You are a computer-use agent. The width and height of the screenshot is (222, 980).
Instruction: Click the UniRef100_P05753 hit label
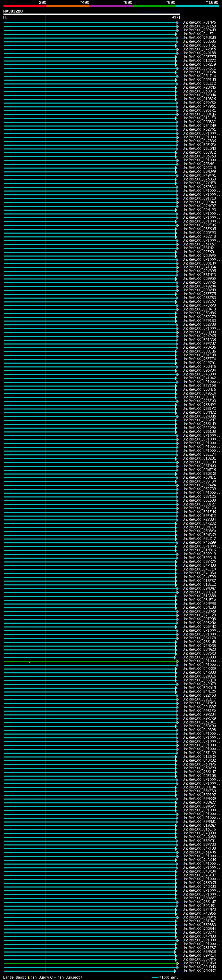pos(199,156)
